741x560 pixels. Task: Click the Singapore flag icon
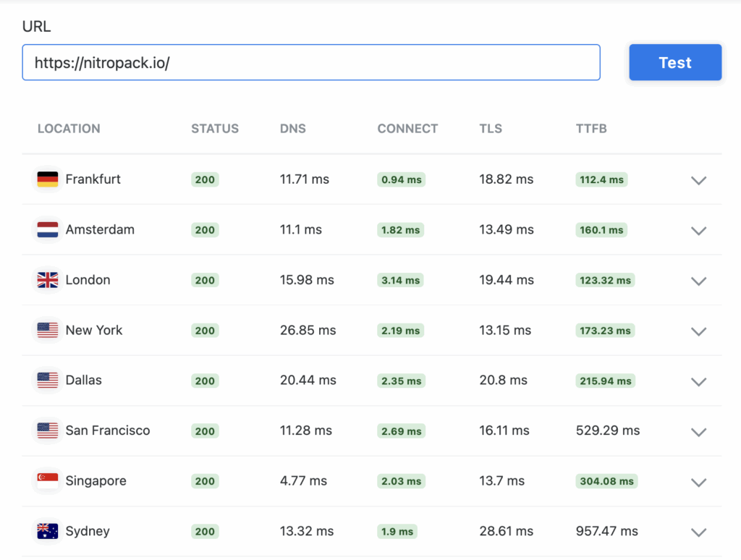coord(47,480)
